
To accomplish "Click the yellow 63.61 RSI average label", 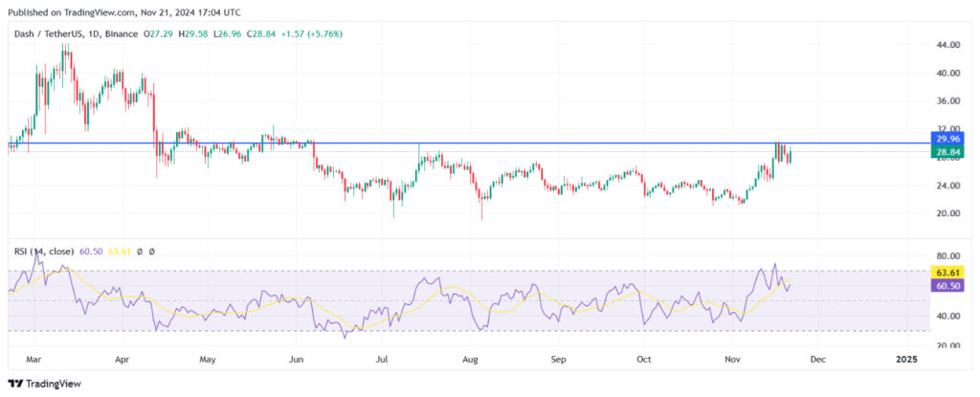I will [947, 273].
